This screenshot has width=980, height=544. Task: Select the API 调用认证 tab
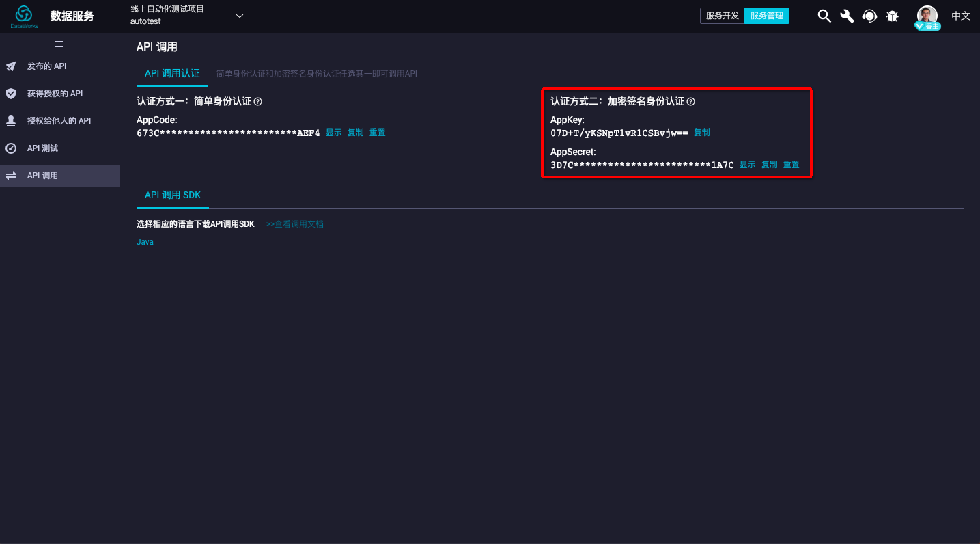tap(172, 73)
